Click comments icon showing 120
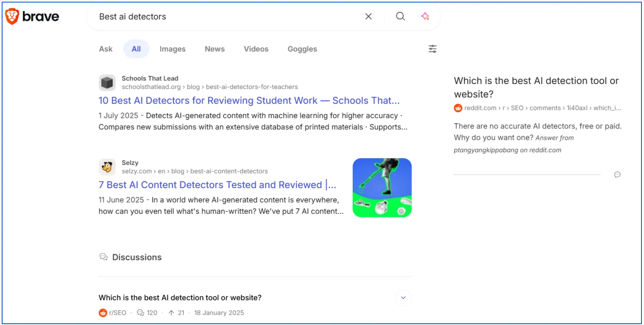Viewport: 644px width, 325px height. 140,313
